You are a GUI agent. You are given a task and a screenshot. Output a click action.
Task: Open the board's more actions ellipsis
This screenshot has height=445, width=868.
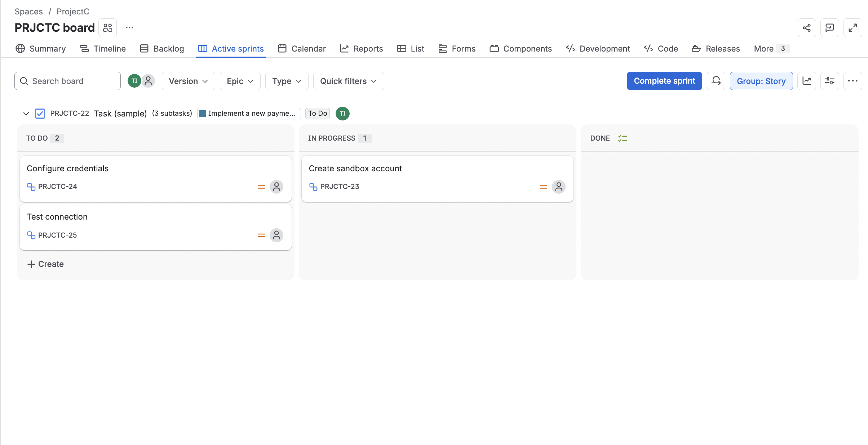[x=852, y=81]
